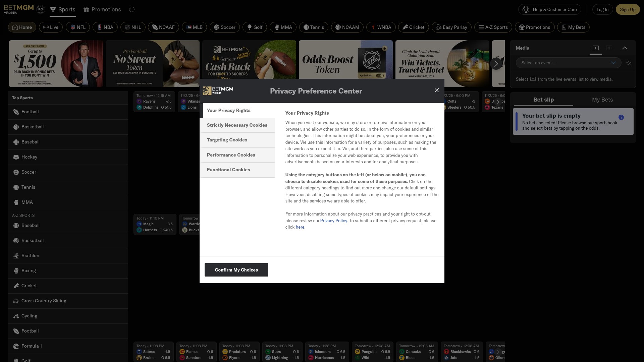Open Help & Customer Care
The width and height of the screenshot is (644, 362).
[x=549, y=9]
